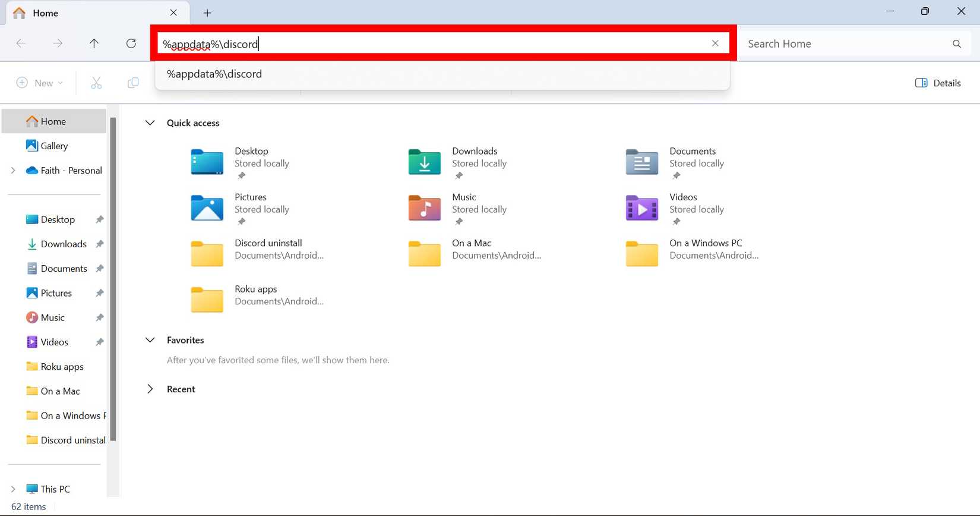Open the New dropdown menu
Viewport: 980px width, 516px height.
point(40,83)
